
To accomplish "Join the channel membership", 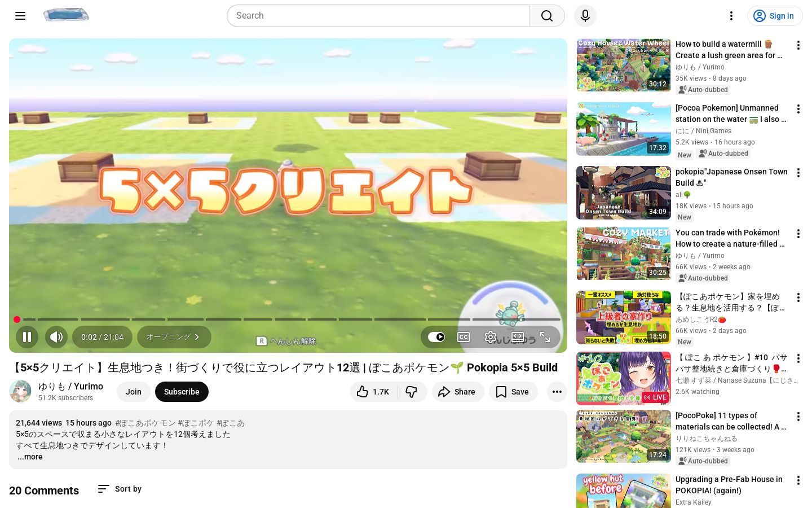I will [x=134, y=392].
